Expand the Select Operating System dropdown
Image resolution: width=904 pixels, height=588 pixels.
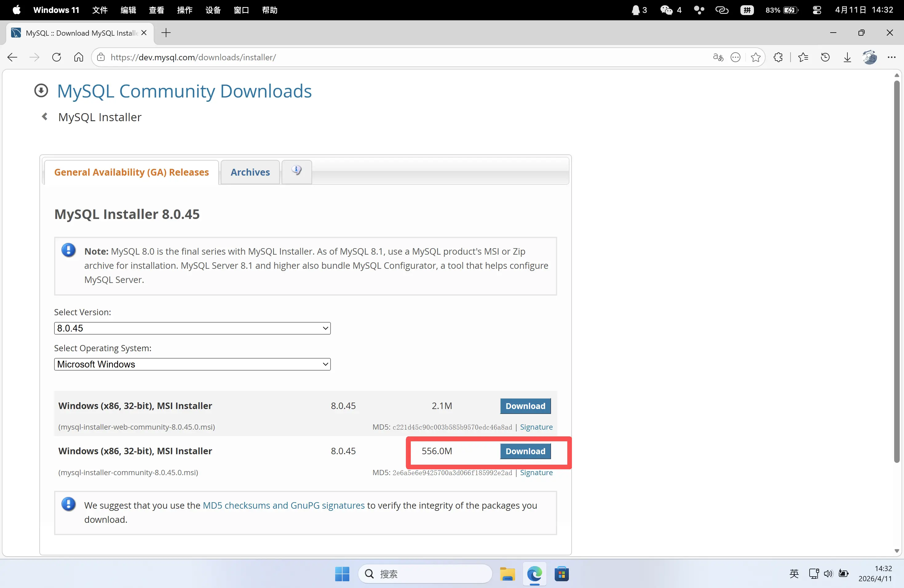pyautogui.click(x=192, y=364)
